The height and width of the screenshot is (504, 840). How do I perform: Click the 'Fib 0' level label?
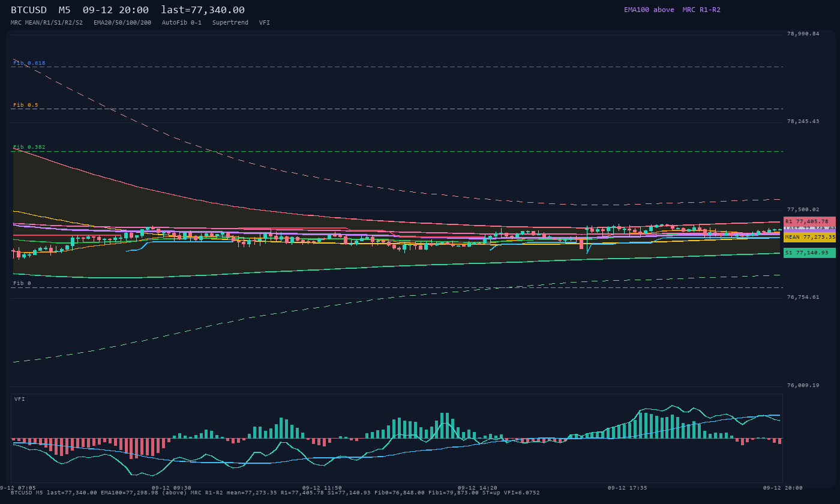(22, 283)
